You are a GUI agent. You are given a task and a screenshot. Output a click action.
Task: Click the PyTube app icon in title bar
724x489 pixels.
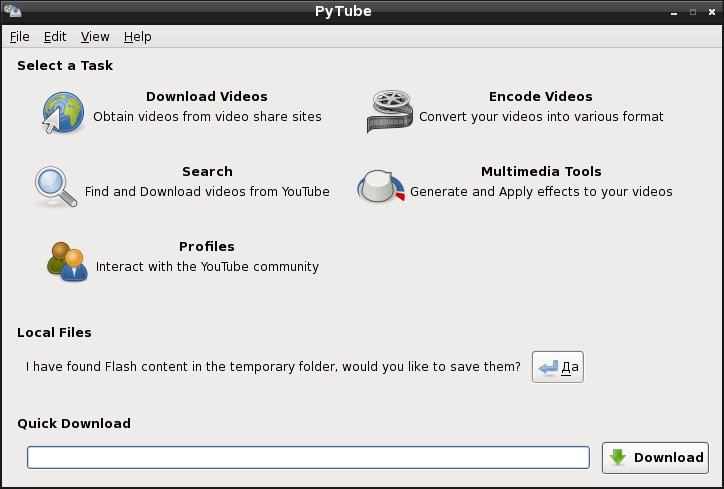[12, 11]
